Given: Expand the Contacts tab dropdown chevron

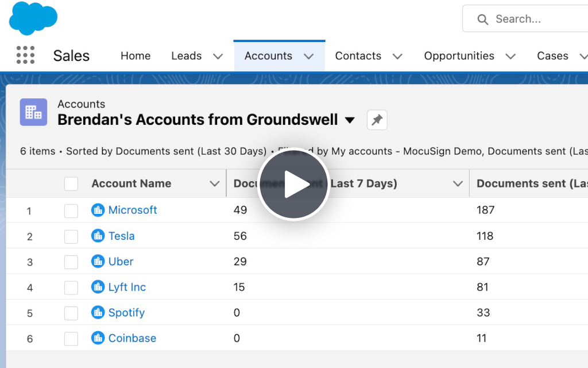Looking at the screenshot, I should coord(397,56).
